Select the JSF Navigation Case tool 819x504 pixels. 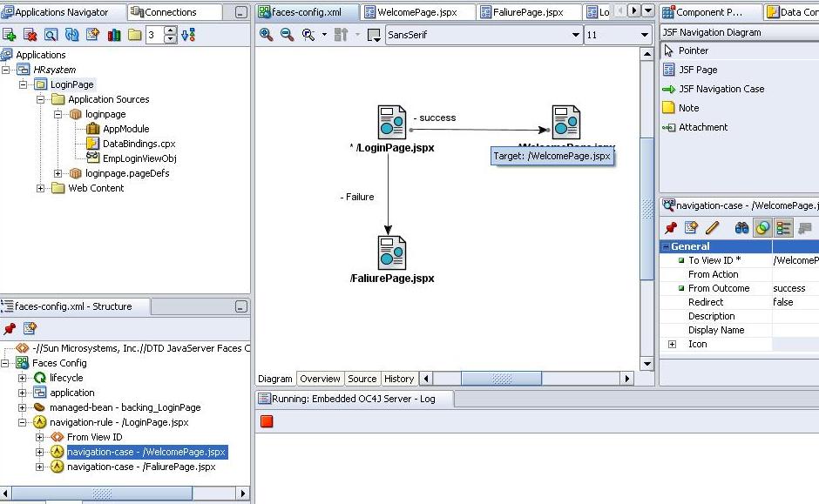[721, 89]
